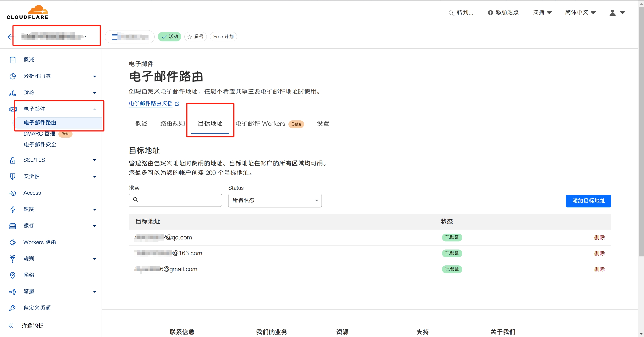This screenshot has width=644, height=337.
Task: Click the plus icon for 添加站点
Action: 490,13
